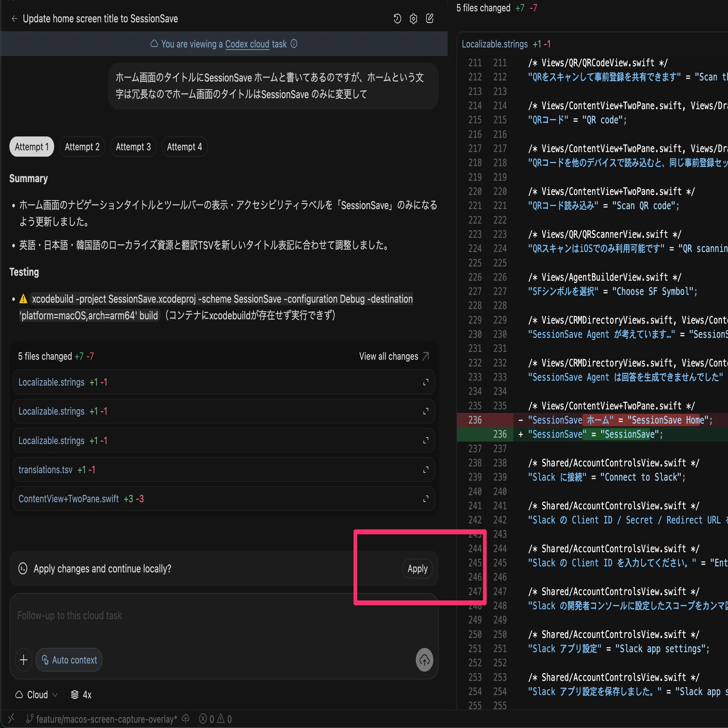Open task history clock icon

397,19
